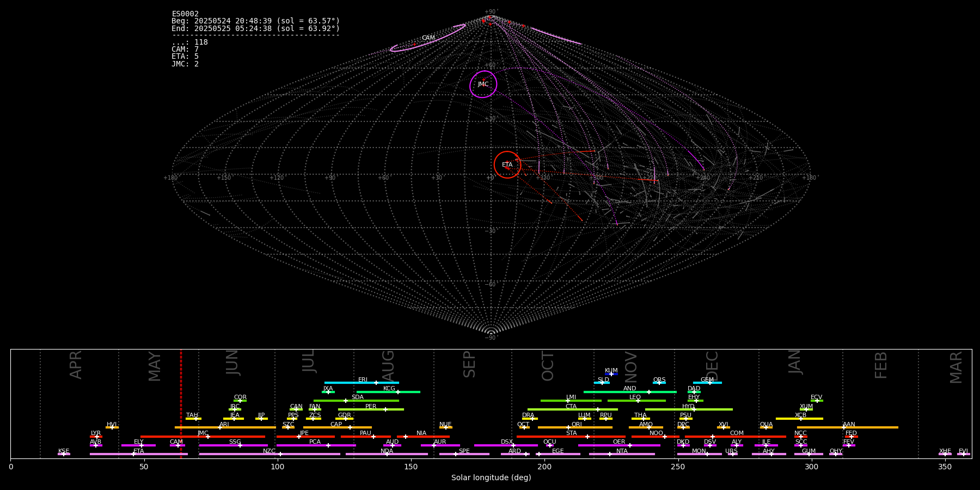This screenshot has width=980, height=490.
Task: Click the ARI orange shower bar
Action: tap(225, 427)
